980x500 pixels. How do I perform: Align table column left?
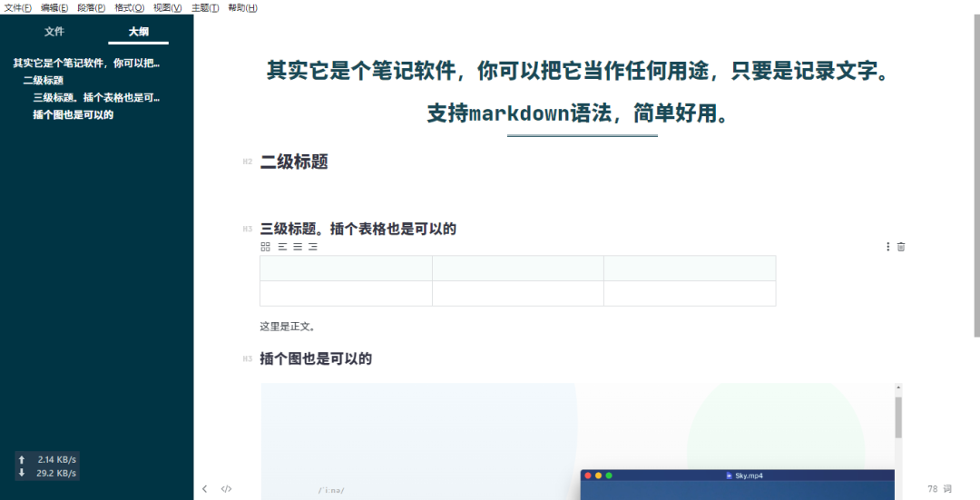point(282,247)
